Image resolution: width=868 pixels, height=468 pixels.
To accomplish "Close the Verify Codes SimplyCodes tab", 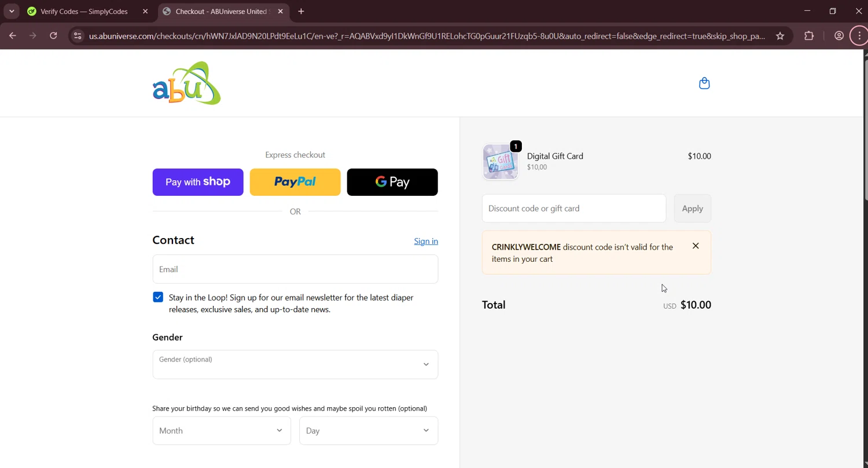I will [x=145, y=11].
